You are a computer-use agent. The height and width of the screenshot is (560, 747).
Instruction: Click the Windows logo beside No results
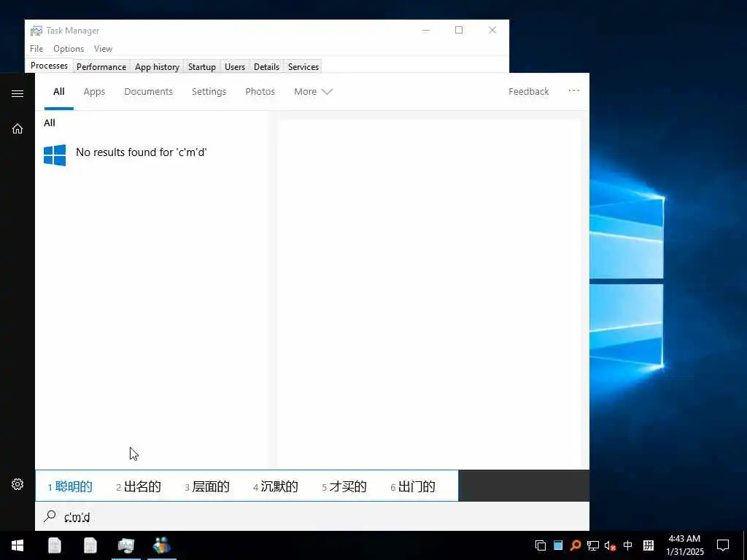pos(55,155)
